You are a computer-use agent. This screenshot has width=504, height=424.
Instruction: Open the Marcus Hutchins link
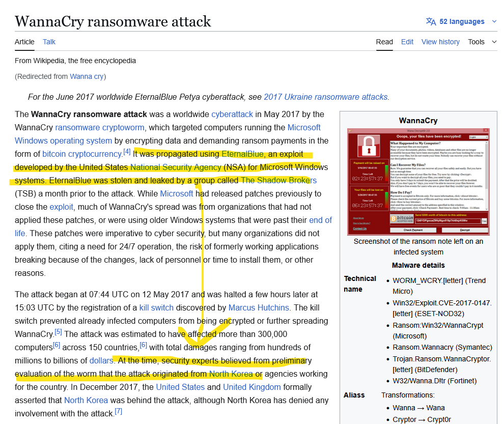point(259,307)
